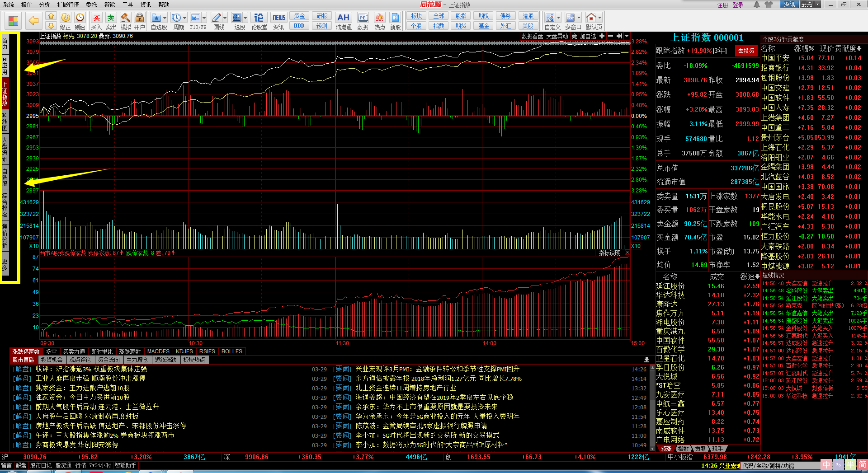The width and height of the screenshot is (868, 473).
Task: Click the 登录 login link
Action: coord(738,5)
